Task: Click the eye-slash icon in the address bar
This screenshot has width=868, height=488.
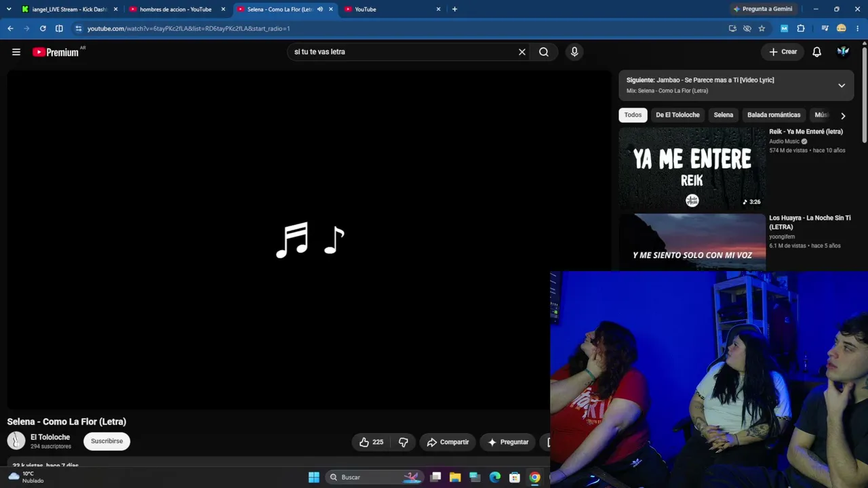Action: point(747,28)
